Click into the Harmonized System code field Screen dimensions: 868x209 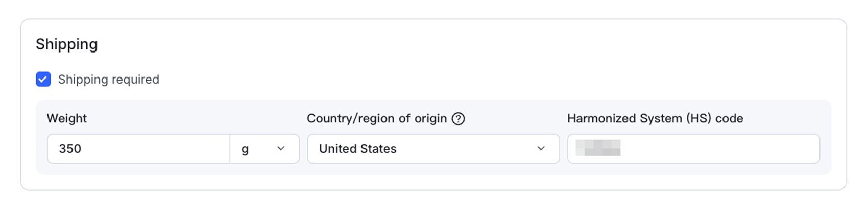693,148
